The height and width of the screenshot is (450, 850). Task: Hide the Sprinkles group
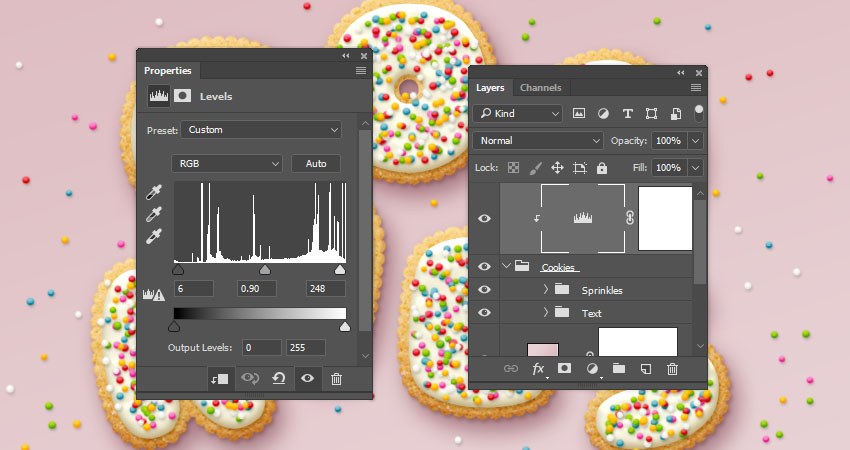[x=485, y=290]
